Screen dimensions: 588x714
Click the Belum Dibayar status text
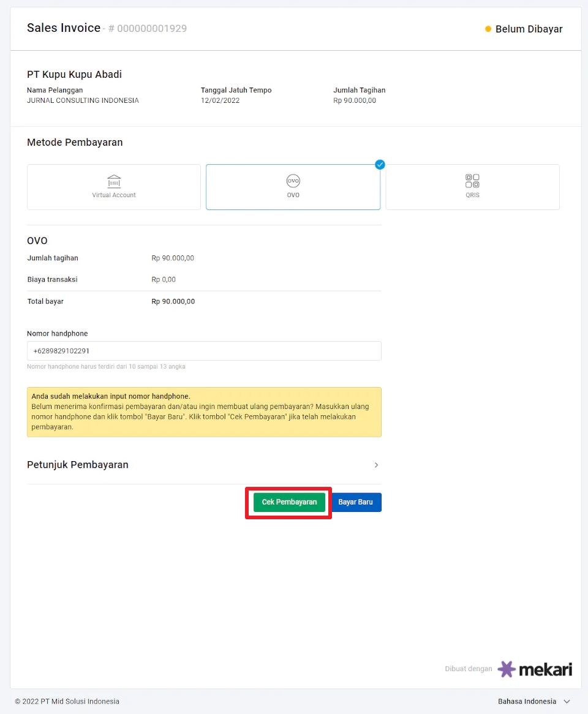point(529,29)
